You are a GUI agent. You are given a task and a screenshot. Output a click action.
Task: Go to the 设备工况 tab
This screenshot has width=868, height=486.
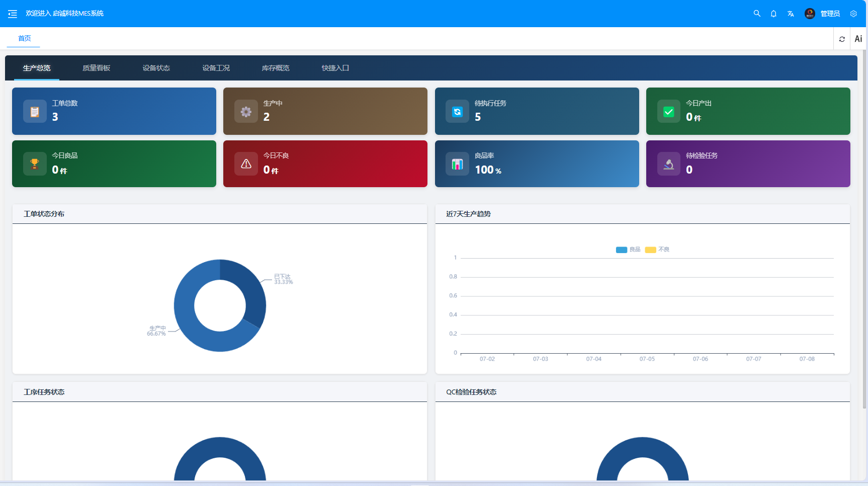point(216,68)
